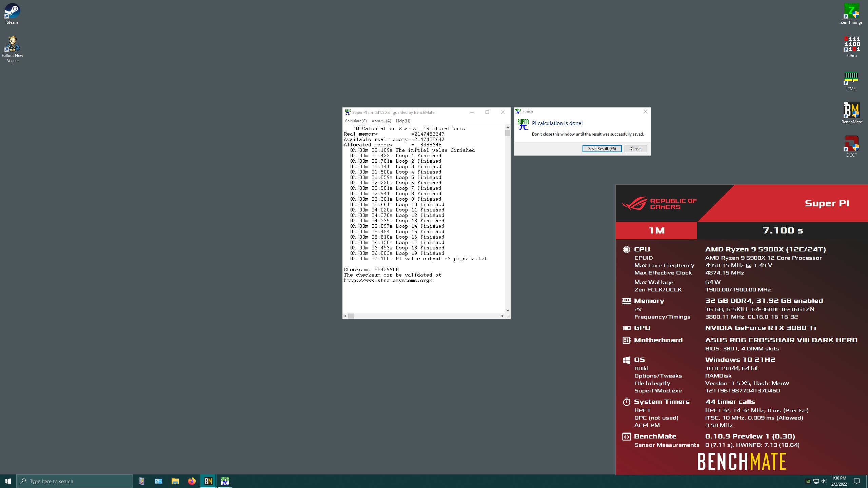
Task: Click the up arrow on Super PI vertical scrollbar
Action: coord(508,128)
